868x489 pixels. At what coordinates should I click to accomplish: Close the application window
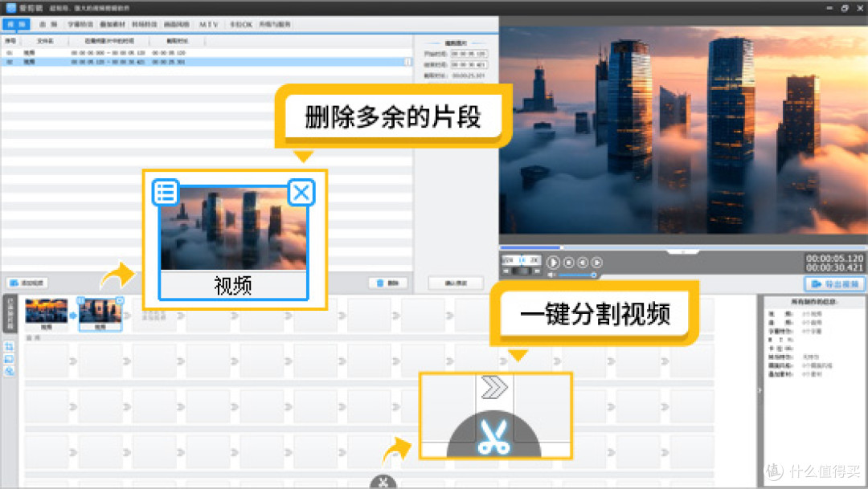tap(860, 8)
